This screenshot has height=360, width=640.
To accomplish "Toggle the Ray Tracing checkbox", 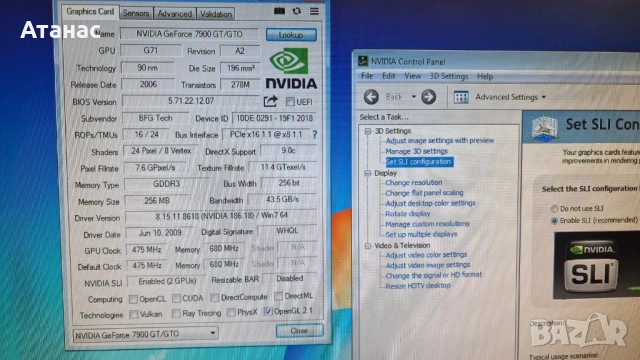I will (176, 313).
